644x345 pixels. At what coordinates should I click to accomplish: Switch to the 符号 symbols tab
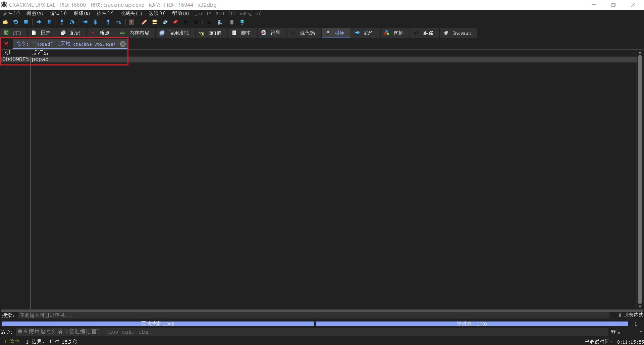271,33
